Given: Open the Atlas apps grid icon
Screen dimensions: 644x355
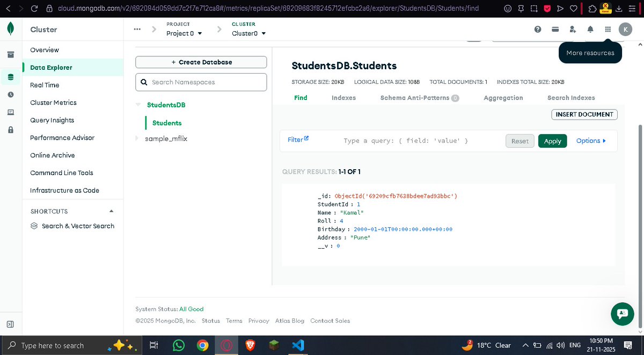Looking at the screenshot, I should 608,30.
